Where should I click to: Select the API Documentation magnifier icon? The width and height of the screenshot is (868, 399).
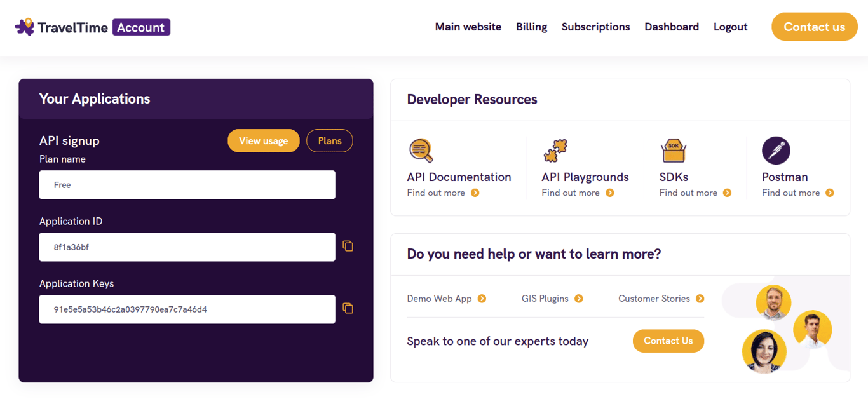tap(420, 151)
